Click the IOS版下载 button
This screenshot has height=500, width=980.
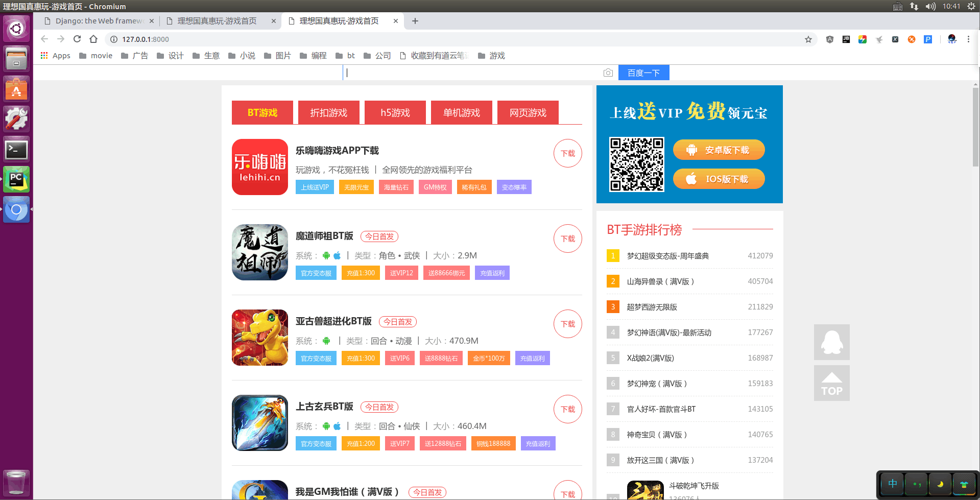[x=719, y=179]
